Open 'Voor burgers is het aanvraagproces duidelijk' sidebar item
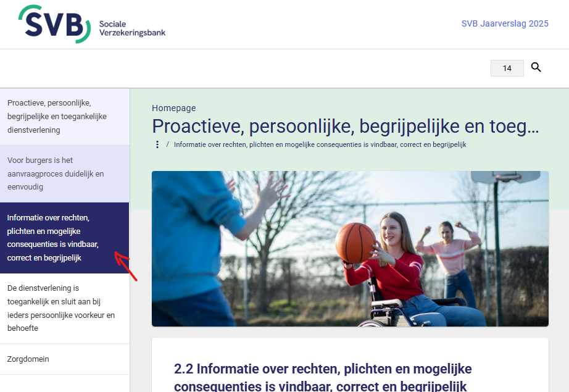Screen dimensions: 569x392 click(x=65, y=174)
